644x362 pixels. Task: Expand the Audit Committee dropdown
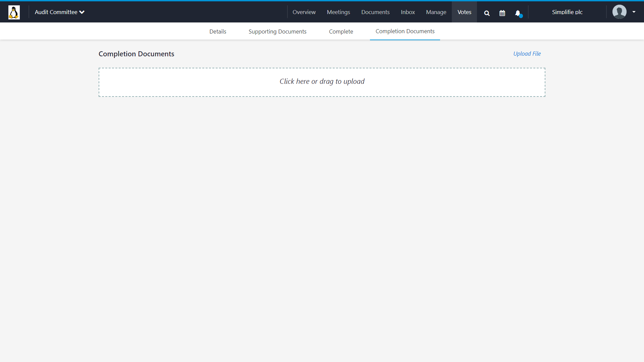pyautogui.click(x=60, y=12)
